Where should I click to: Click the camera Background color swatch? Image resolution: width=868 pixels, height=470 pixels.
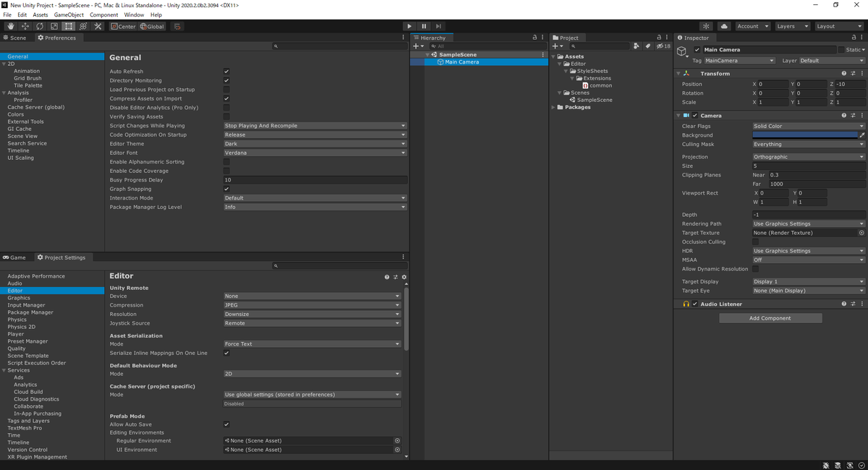(805, 135)
